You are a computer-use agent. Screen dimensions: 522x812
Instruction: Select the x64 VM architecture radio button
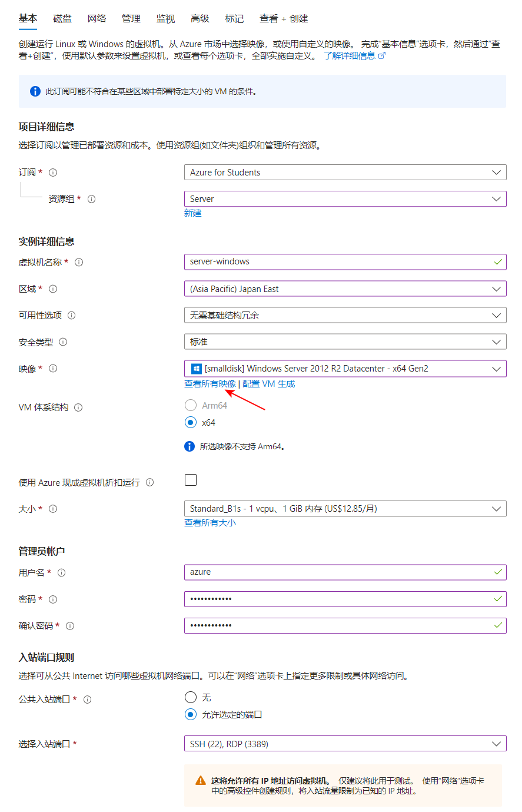click(191, 422)
